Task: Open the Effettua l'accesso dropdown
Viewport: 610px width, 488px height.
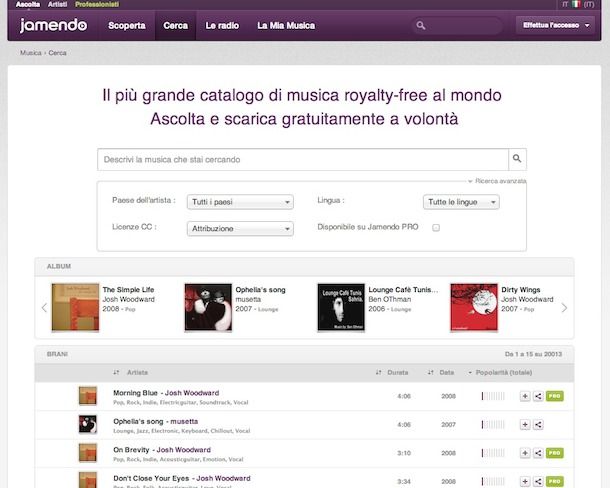Action: tap(555, 25)
